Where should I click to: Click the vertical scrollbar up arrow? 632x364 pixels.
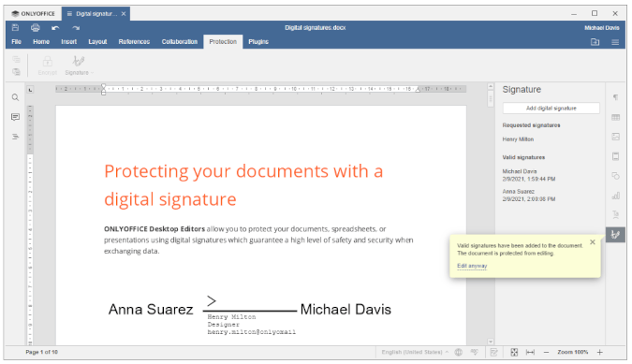point(491,86)
